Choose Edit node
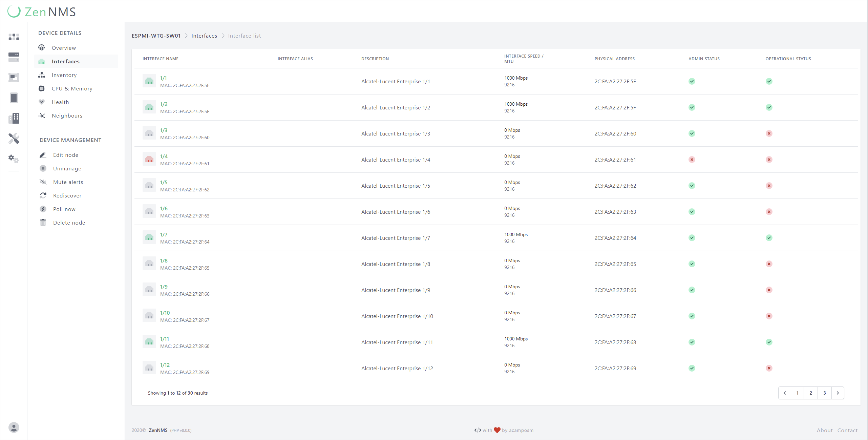The image size is (868, 440). pos(66,155)
